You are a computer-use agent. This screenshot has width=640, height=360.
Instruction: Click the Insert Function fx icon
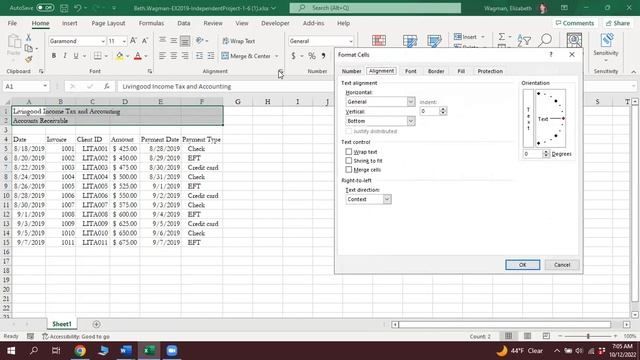[107, 86]
